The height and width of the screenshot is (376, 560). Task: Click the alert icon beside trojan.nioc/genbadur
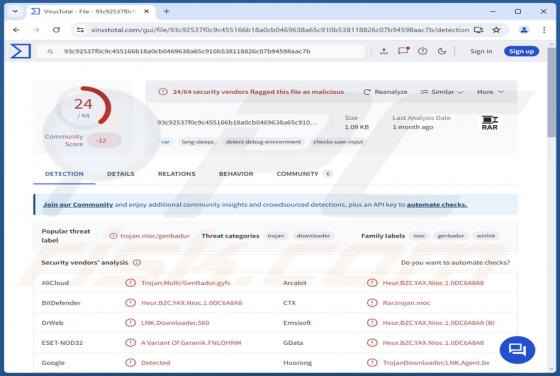coord(113,236)
